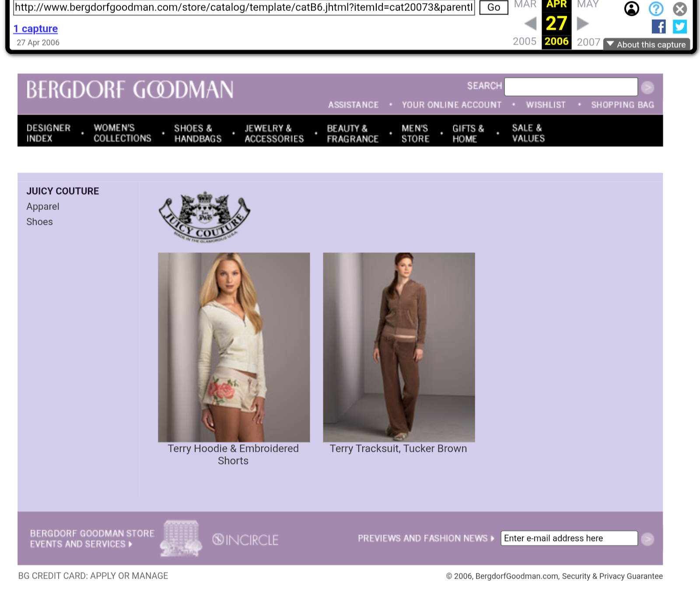Open the Shopping Bag link
This screenshot has height=590, width=700.
623,105
